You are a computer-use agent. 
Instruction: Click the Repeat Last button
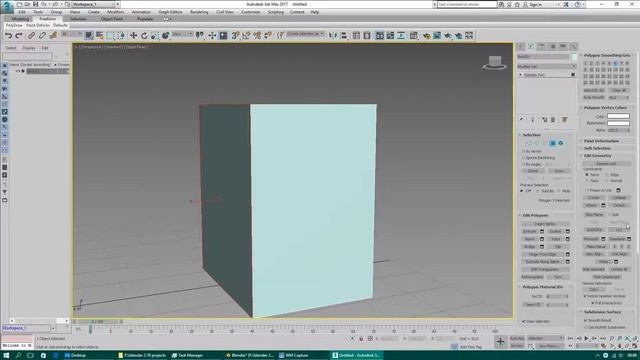(606, 164)
